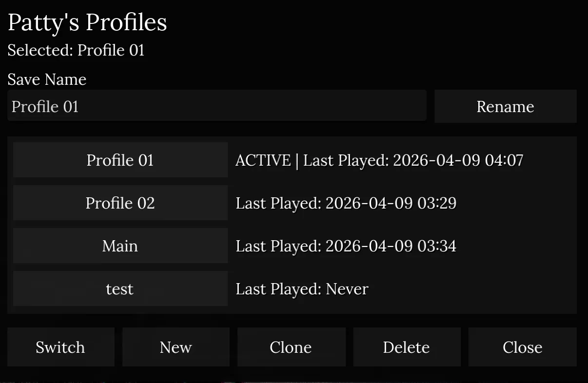Create a profile with the New button
588x383 pixels.
tap(176, 347)
